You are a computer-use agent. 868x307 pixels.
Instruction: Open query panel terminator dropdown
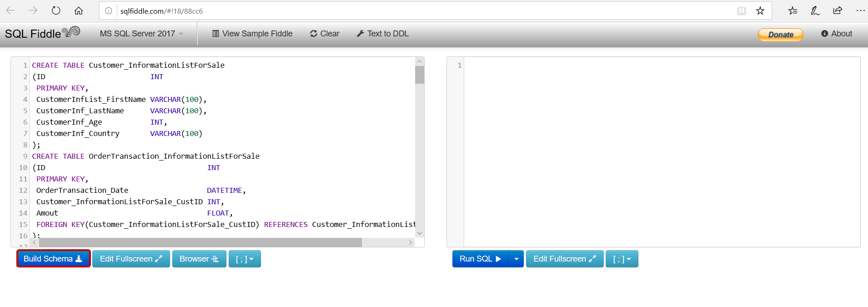click(x=622, y=259)
